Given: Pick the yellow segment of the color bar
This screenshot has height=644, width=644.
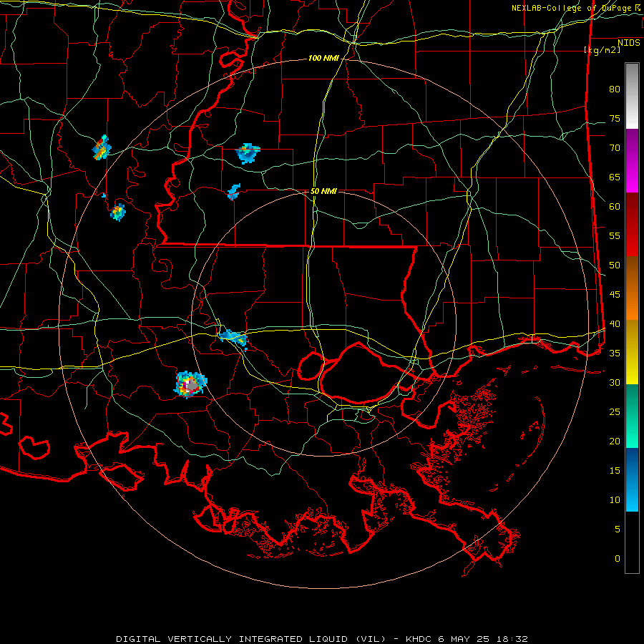Looking at the screenshot, I should pyautogui.click(x=632, y=352).
